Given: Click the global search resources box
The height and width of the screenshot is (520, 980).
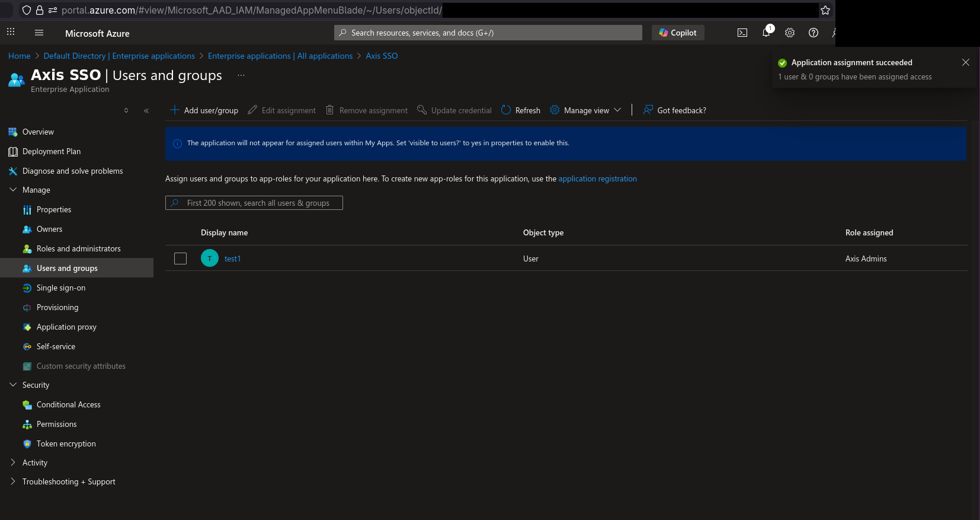Looking at the screenshot, I should click(x=488, y=33).
